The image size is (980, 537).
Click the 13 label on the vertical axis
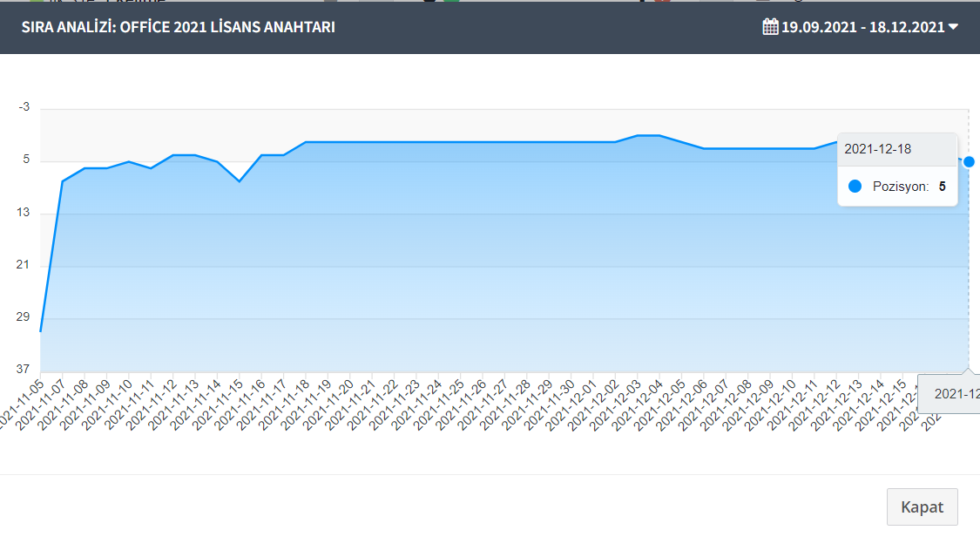click(x=24, y=213)
